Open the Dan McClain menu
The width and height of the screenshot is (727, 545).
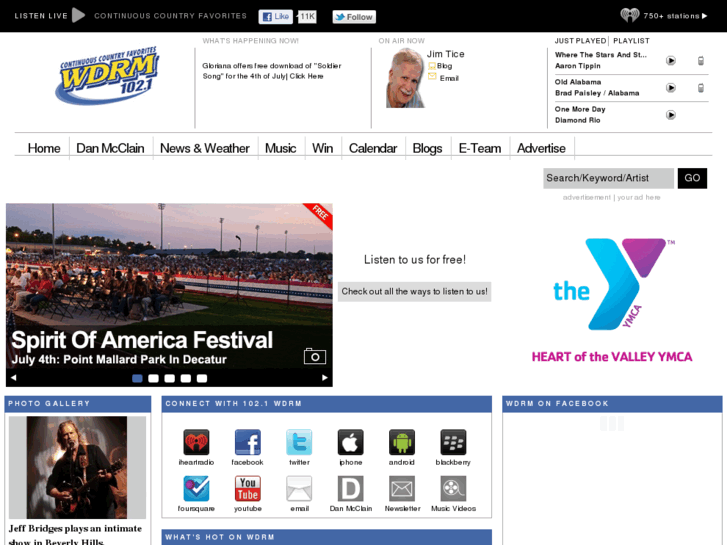pyautogui.click(x=110, y=148)
